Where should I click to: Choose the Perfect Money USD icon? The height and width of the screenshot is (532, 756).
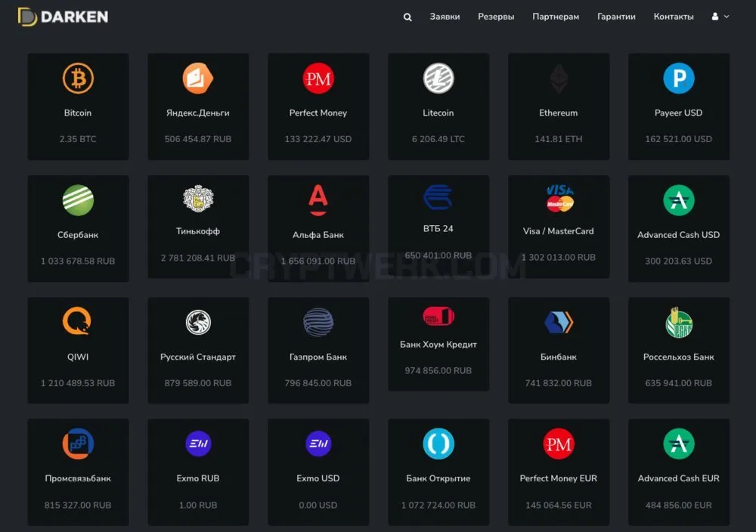pos(318,78)
